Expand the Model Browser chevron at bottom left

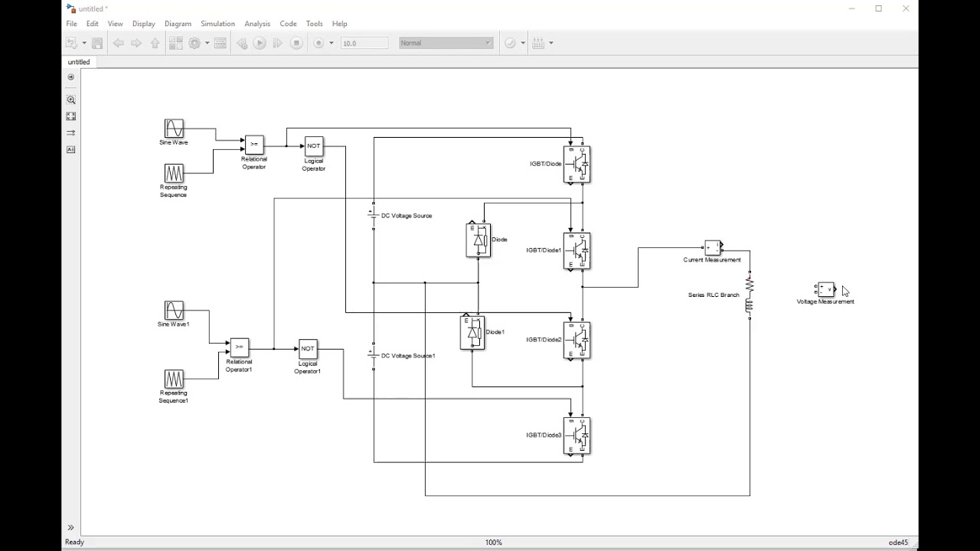pos(70,527)
